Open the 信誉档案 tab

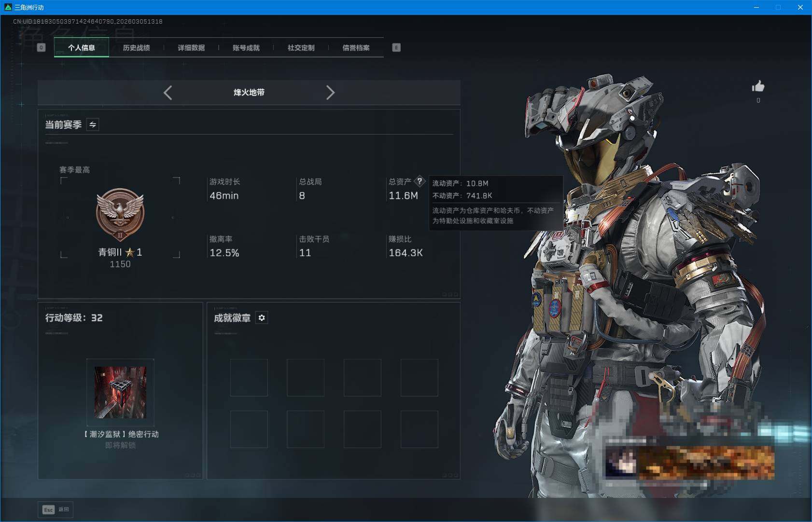coord(357,48)
